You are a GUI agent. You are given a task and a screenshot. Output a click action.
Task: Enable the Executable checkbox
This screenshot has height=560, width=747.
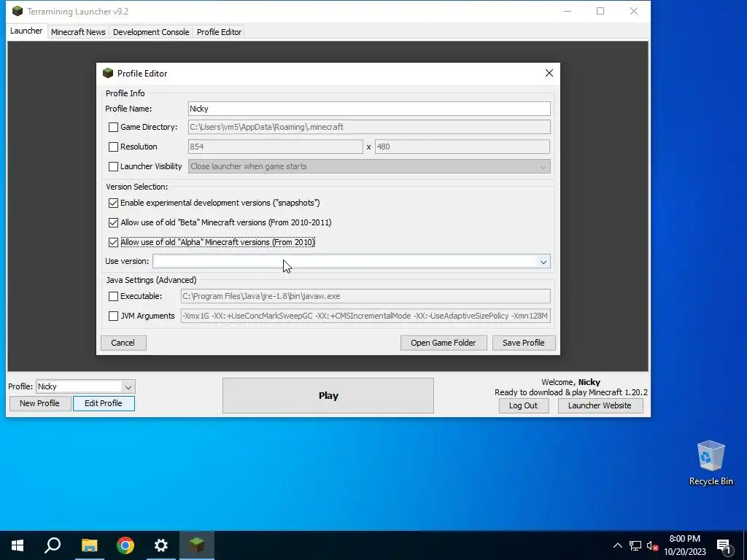click(113, 296)
